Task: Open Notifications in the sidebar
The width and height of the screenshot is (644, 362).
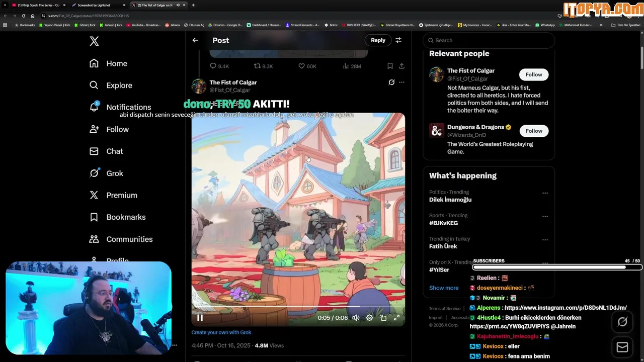Action: click(120, 107)
